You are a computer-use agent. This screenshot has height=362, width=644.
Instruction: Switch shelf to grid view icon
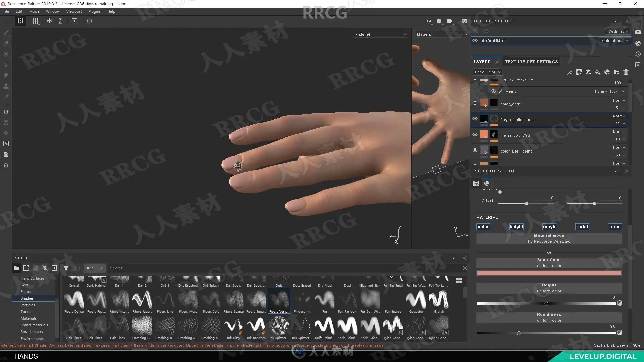tap(459, 280)
